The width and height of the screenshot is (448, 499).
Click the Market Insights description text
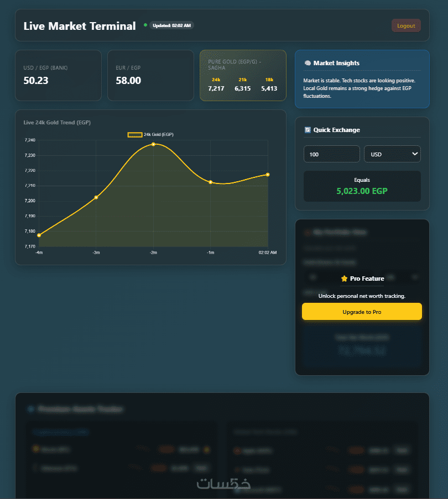pos(359,88)
